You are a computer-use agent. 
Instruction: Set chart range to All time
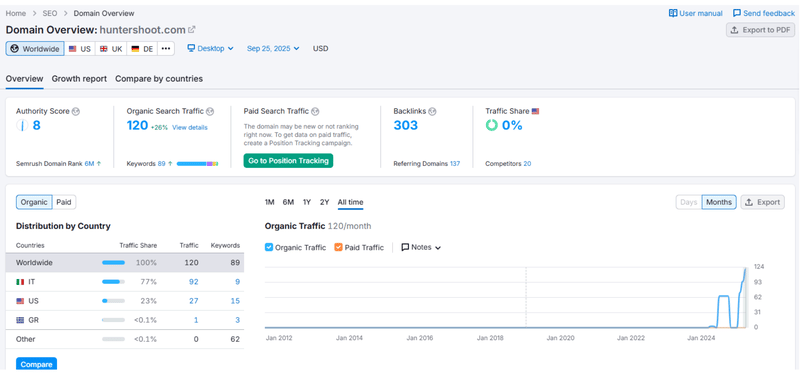click(x=351, y=202)
